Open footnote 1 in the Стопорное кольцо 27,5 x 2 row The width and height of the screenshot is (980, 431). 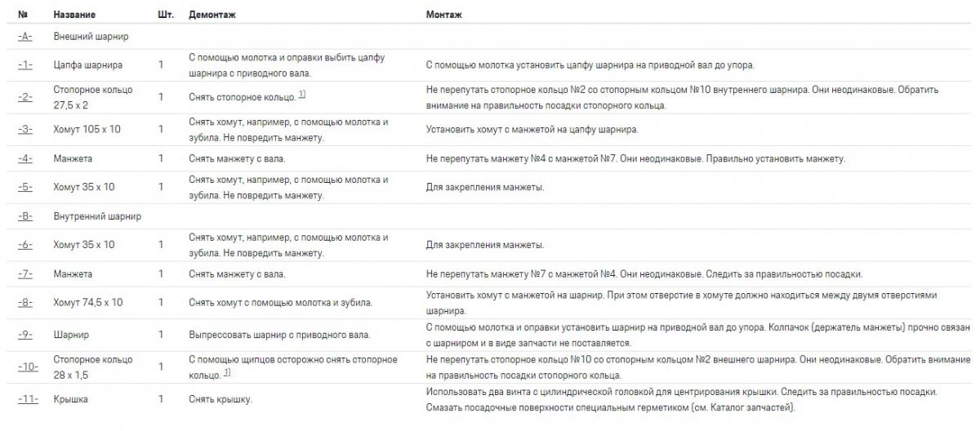(302, 96)
